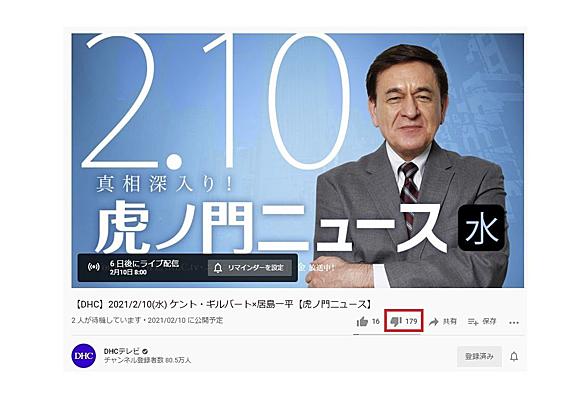Click the 179 dislikes count
This screenshot has height=414, width=586.
411,321
